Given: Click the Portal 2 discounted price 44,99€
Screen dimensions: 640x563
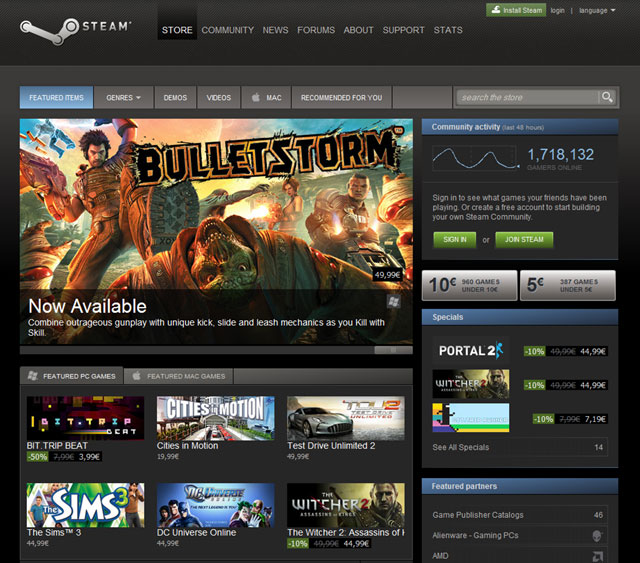Looking at the screenshot, I should 593,351.
